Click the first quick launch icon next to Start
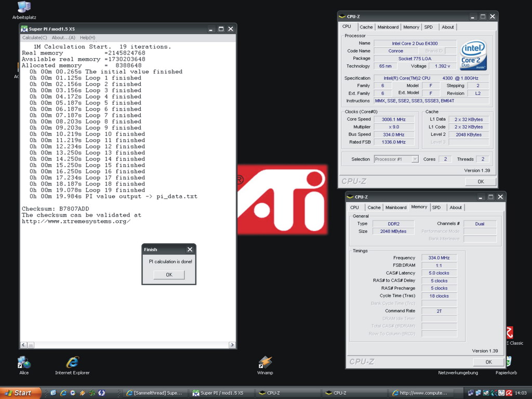Image resolution: width=532 pixels, height=399 pixels. click(54, 393)
